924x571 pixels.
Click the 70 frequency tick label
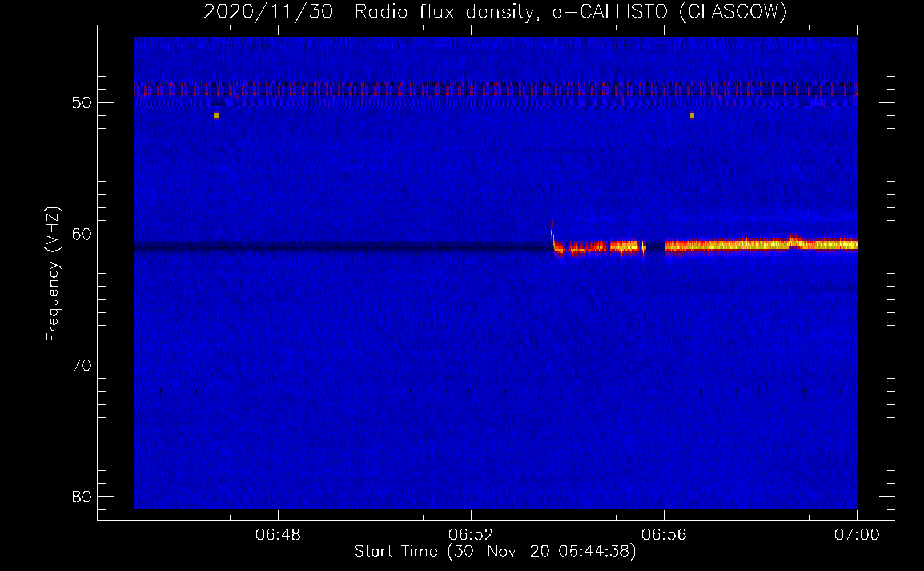tap(83, 365)
